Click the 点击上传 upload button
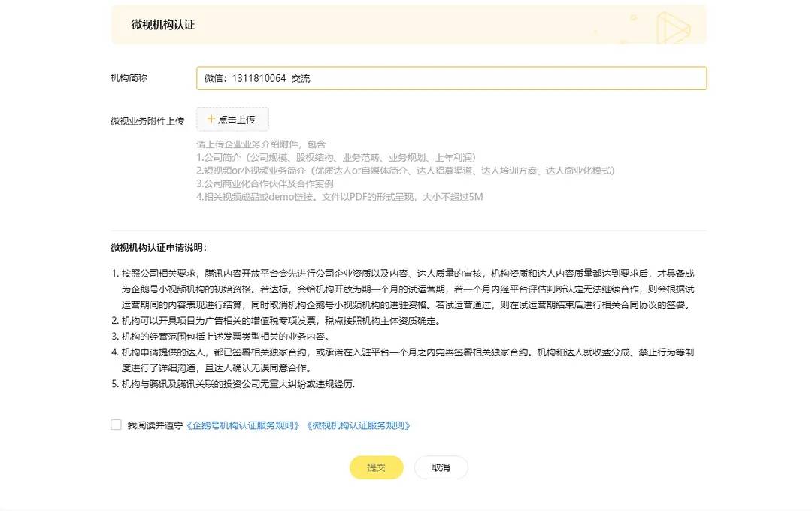This screenshot has width=812, height=511. click(x=232, y=119)
